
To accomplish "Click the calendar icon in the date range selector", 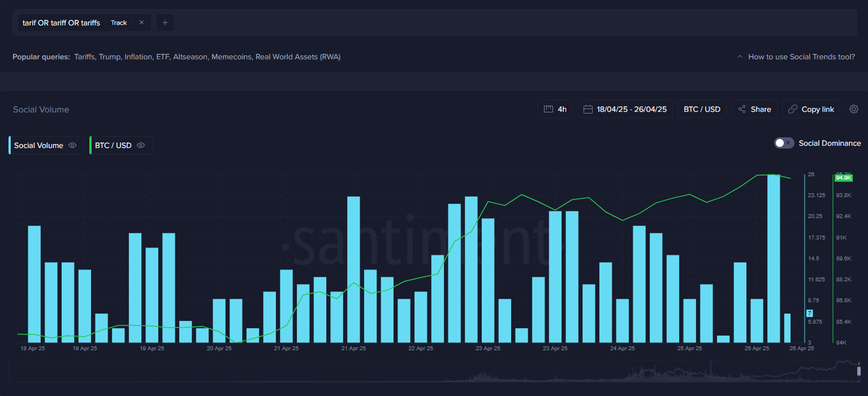I will coord(587,108).
